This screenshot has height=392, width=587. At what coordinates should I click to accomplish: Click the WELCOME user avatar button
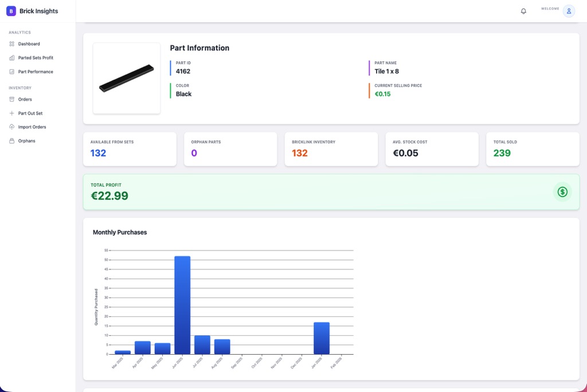point(568,11)
